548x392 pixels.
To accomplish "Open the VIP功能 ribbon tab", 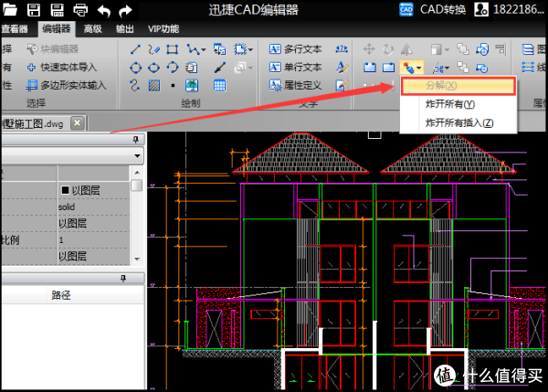I will click(x=163, y=28).
